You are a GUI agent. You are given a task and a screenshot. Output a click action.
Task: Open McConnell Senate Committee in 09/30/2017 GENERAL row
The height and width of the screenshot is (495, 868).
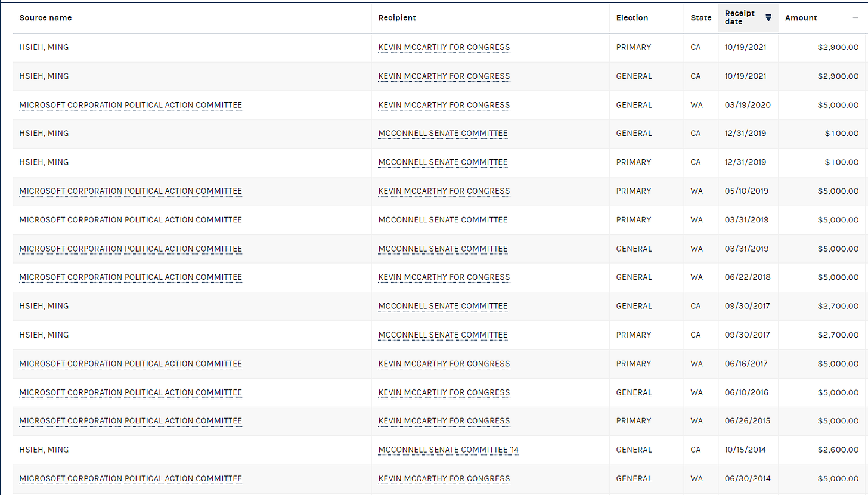point(443,306)
